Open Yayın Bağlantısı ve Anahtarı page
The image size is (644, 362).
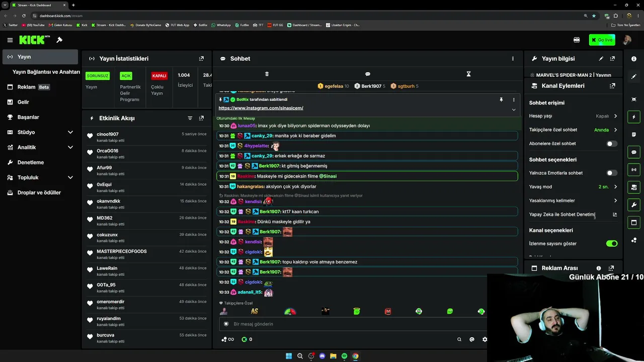pyautogui.click(x=46, y=72)
